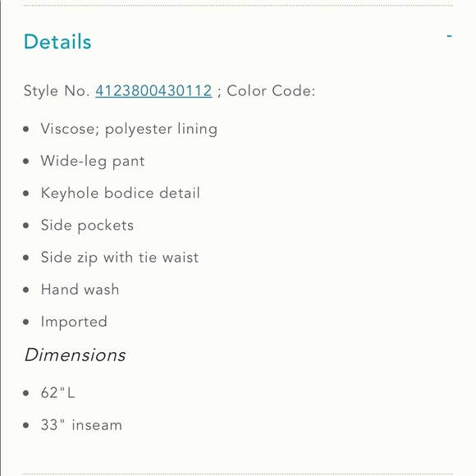The image size is (476, 476).
Task: Click the italic Dimensions subheading
Action: pyautogui.click(x=75, y=355)
